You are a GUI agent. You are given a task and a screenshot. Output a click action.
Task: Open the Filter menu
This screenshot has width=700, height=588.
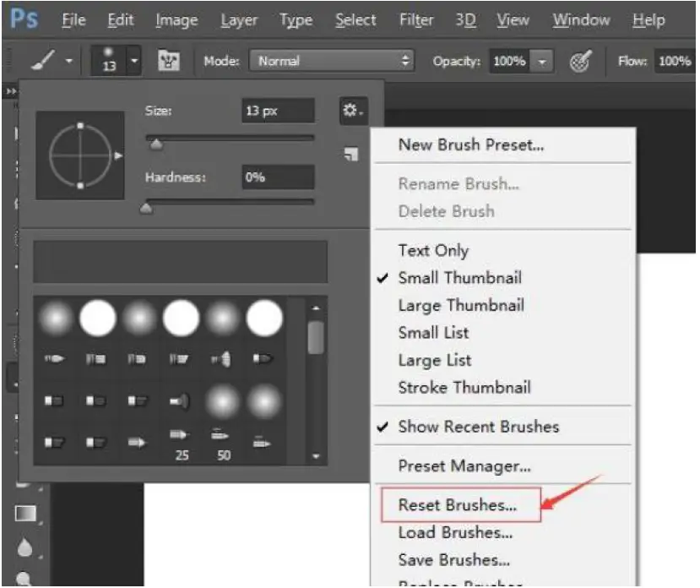tap(416, 20)
